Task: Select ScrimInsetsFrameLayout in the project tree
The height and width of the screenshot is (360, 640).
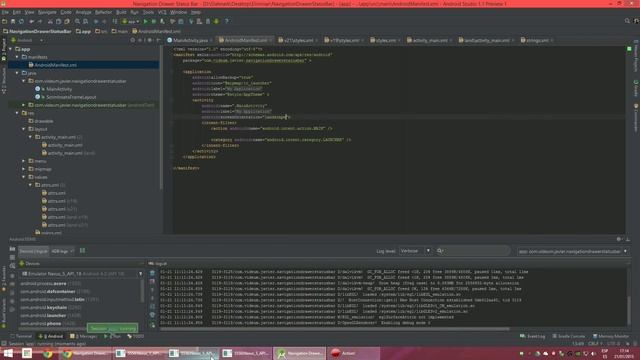Action: click(71, 97)
